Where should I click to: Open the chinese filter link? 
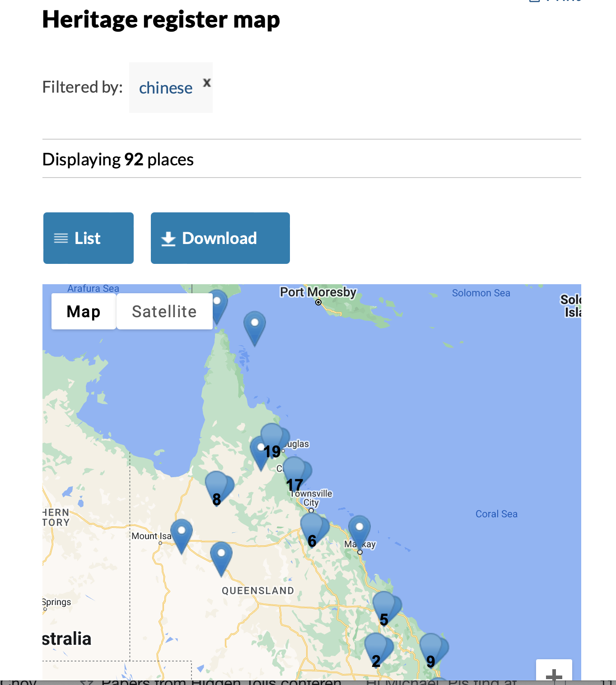166,88
